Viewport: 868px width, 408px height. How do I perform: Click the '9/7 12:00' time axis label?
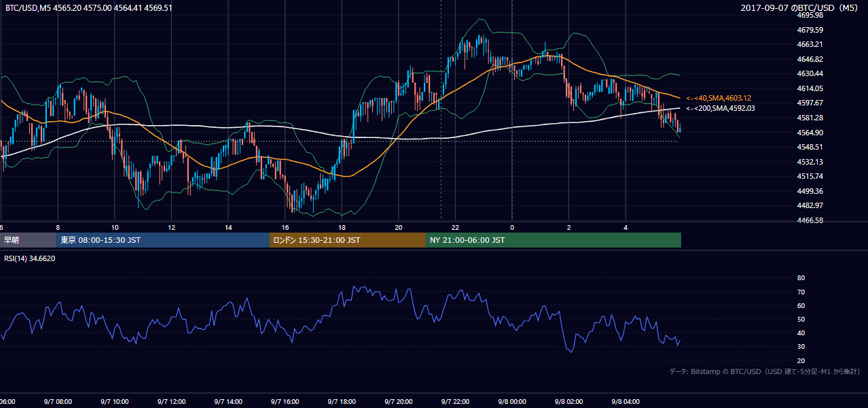point(171,402)
